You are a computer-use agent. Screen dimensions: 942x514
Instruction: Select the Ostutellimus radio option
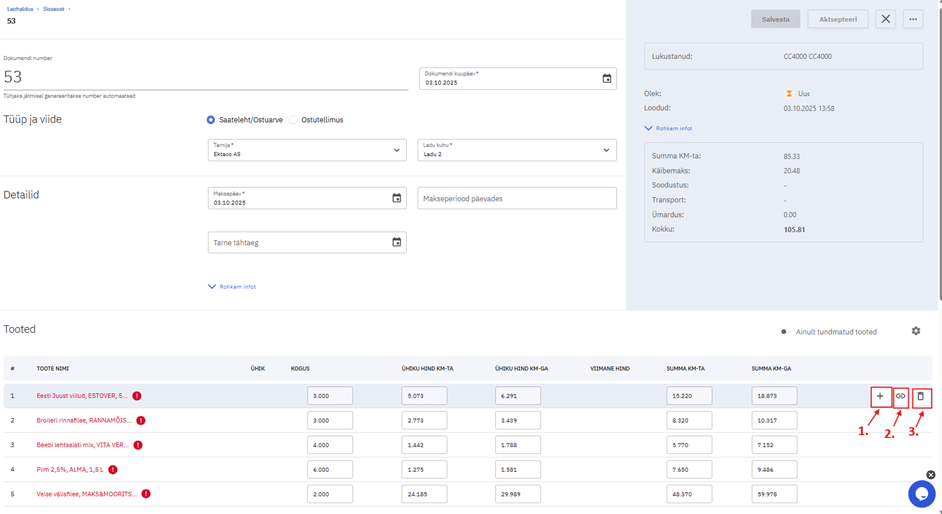294,120
